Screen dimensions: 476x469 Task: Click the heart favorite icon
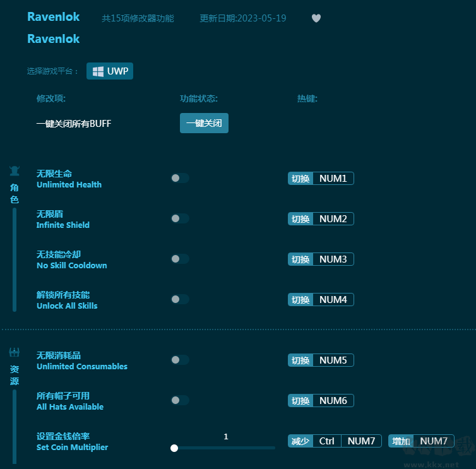click(316, 18)
